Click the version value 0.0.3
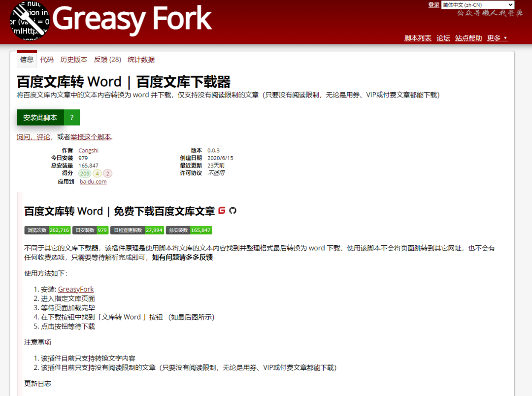The image size is (532, 396). coord(213,150)
